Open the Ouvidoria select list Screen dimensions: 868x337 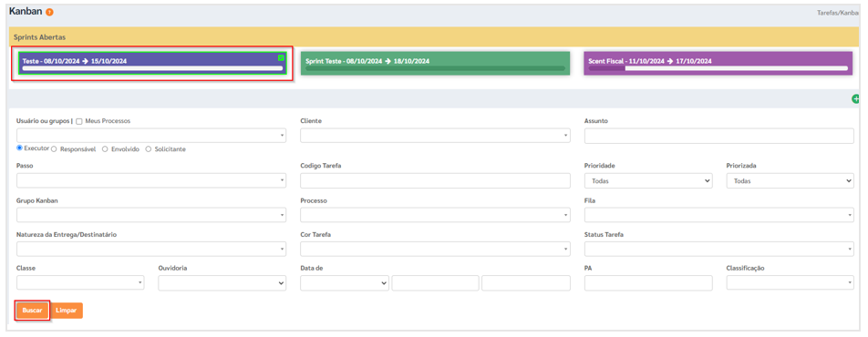pyautogui.click(x=222, y=282)
